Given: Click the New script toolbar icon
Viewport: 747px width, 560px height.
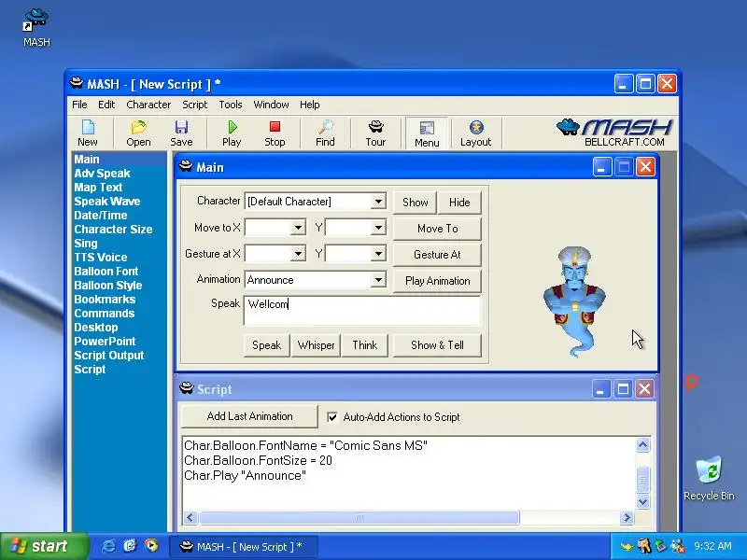Looking at the screenshot, I should (88, 133).
